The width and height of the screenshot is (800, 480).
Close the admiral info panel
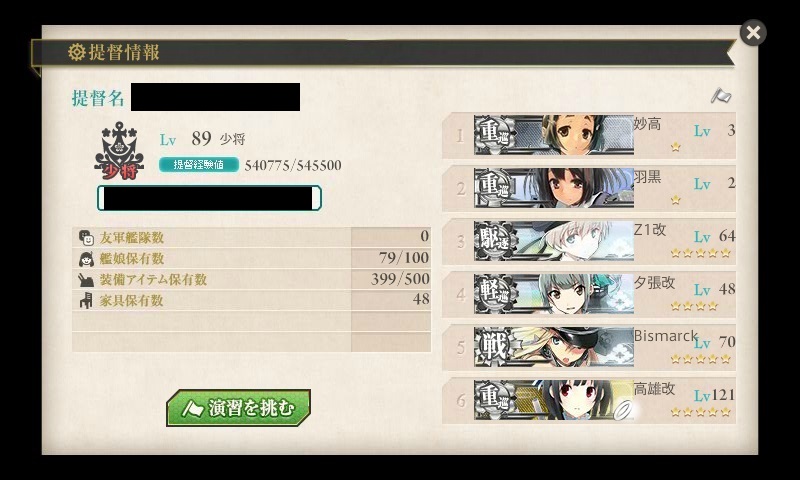coord(753,33)
